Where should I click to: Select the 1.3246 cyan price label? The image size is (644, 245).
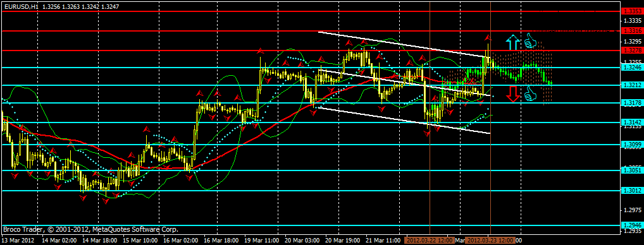[632, 67]
